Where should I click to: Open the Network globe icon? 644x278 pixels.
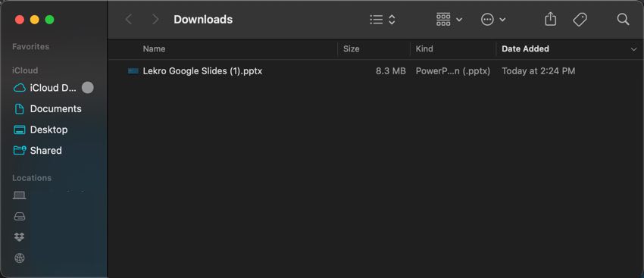click(x=19, y=258)
